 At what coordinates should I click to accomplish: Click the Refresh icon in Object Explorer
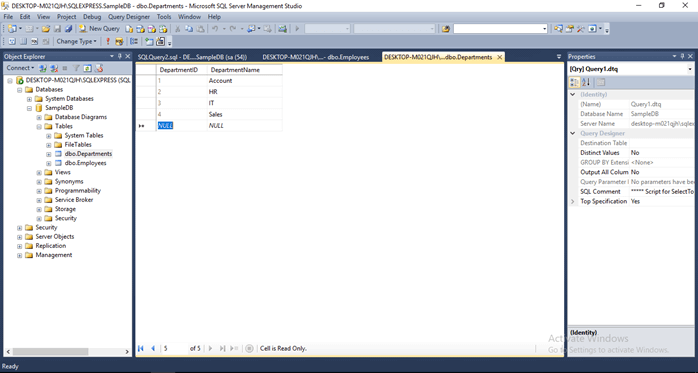click(88, 68)
